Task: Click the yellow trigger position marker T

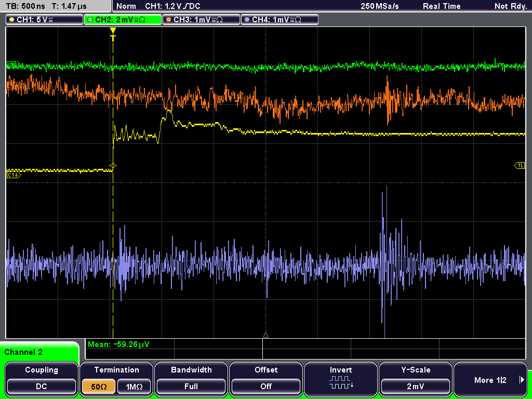Action: pos(113,34)
